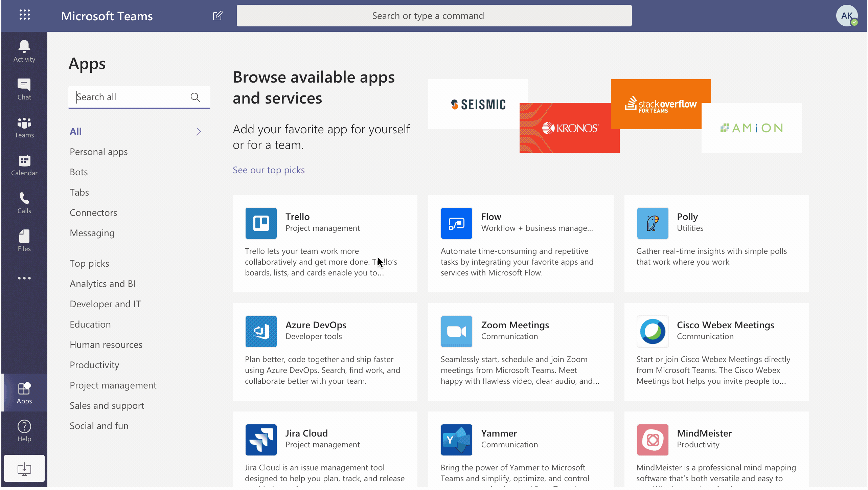This screenshot has width=868, height=490.
Task: Click the Jira Cloud app icon
Action: [261, 440]
